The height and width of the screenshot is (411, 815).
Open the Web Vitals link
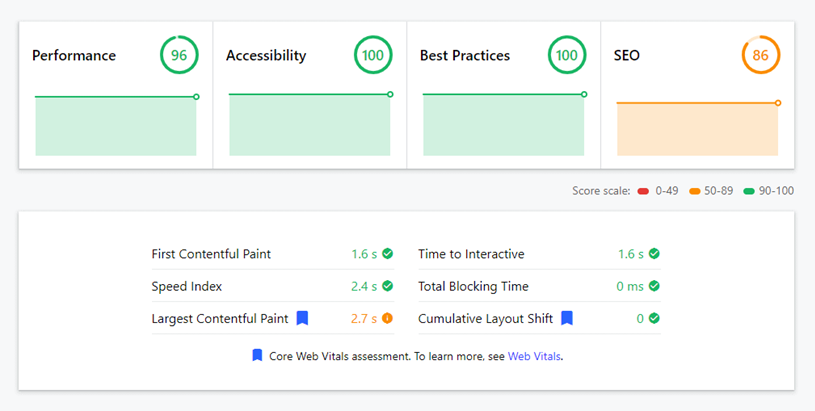(x=534, y=356)
